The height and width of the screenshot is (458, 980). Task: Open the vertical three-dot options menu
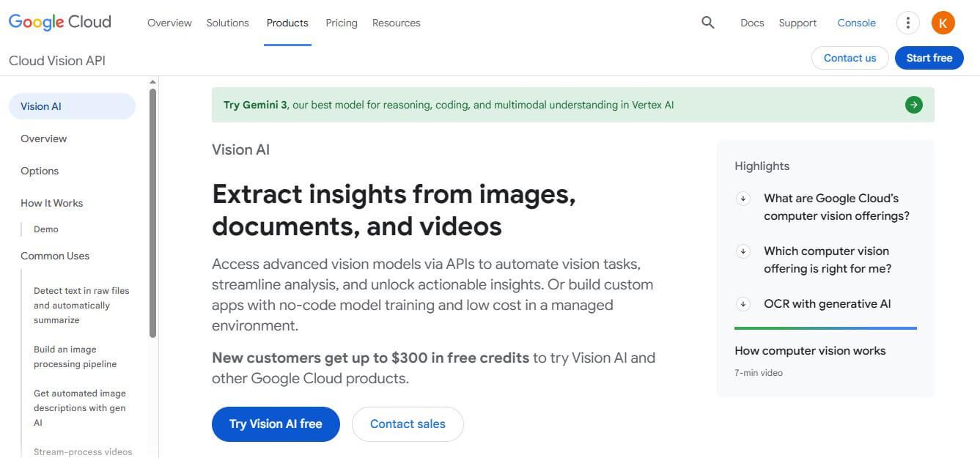[907, 23]
